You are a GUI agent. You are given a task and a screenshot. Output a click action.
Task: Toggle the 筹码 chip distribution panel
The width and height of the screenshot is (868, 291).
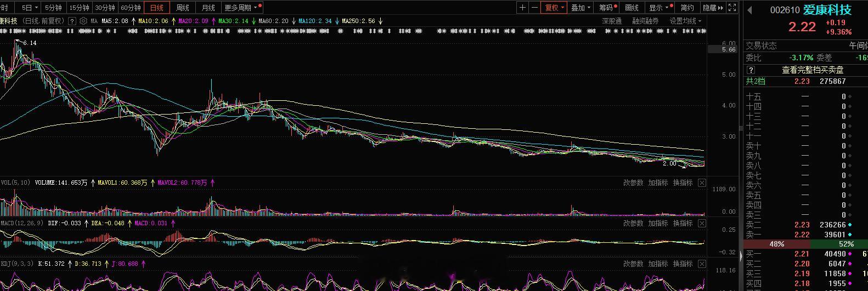point(607,8)
